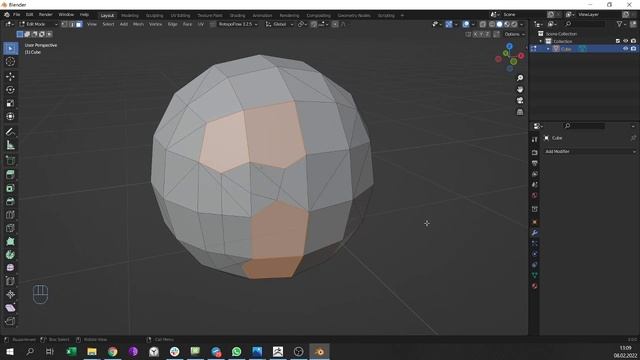The height and width of the screenshot is (360, 640).
Task: Select the Move tool
Action: pos(10,76)
